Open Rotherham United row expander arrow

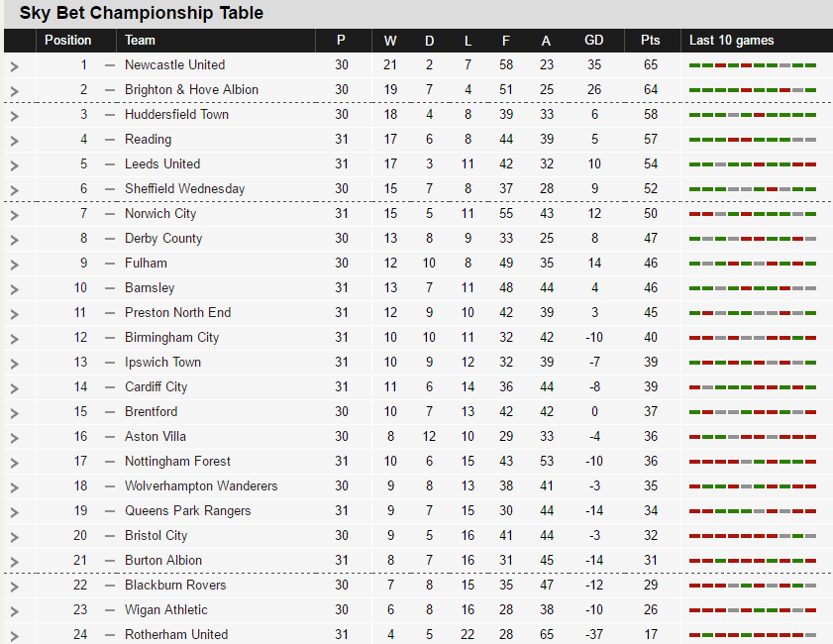click(15, 636)
